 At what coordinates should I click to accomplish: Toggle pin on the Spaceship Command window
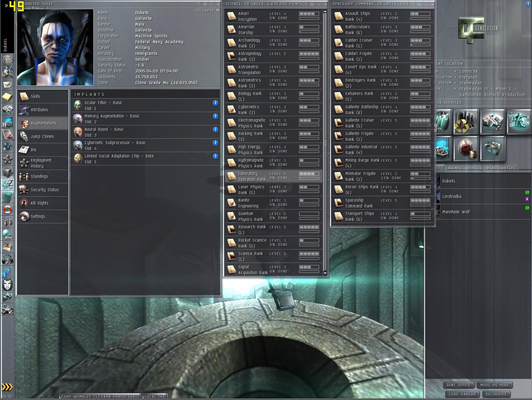420,4
